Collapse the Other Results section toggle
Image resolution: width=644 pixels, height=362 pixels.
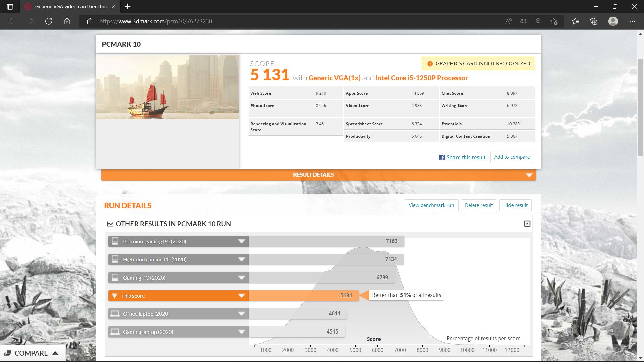527,224
